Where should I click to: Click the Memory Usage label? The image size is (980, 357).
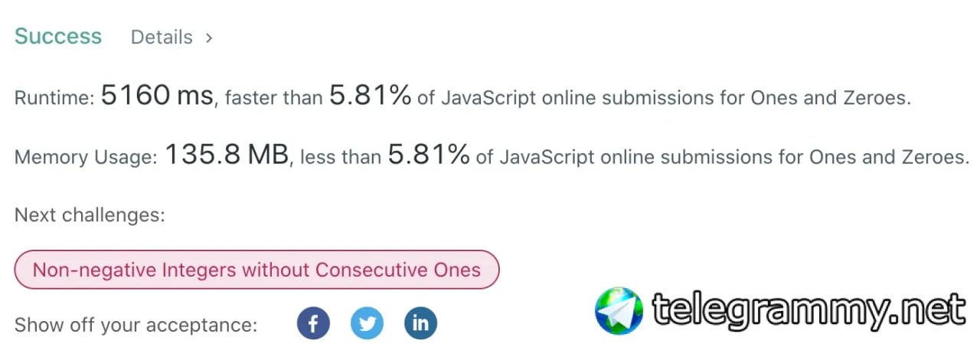[x=86, y=158]
